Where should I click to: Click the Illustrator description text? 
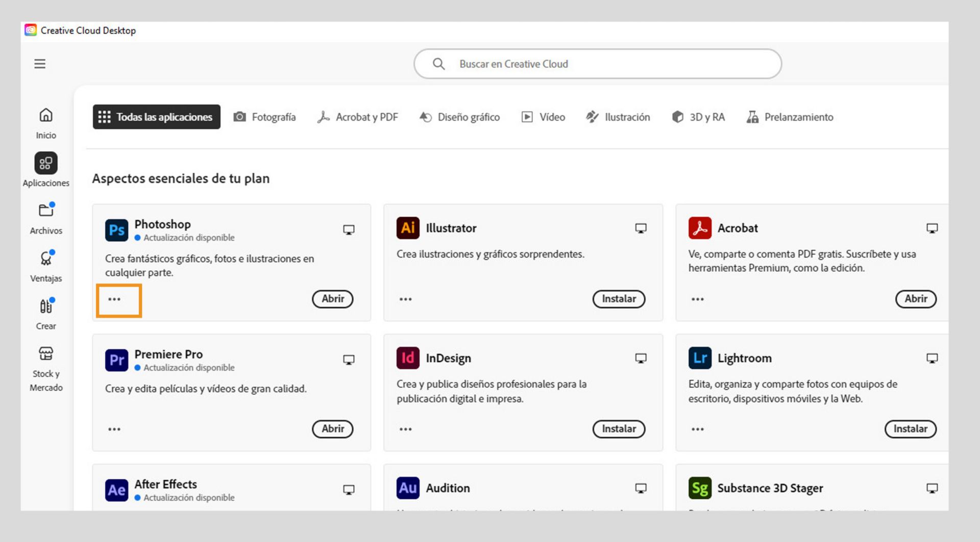pyautogui.click(x=491, y=254)
